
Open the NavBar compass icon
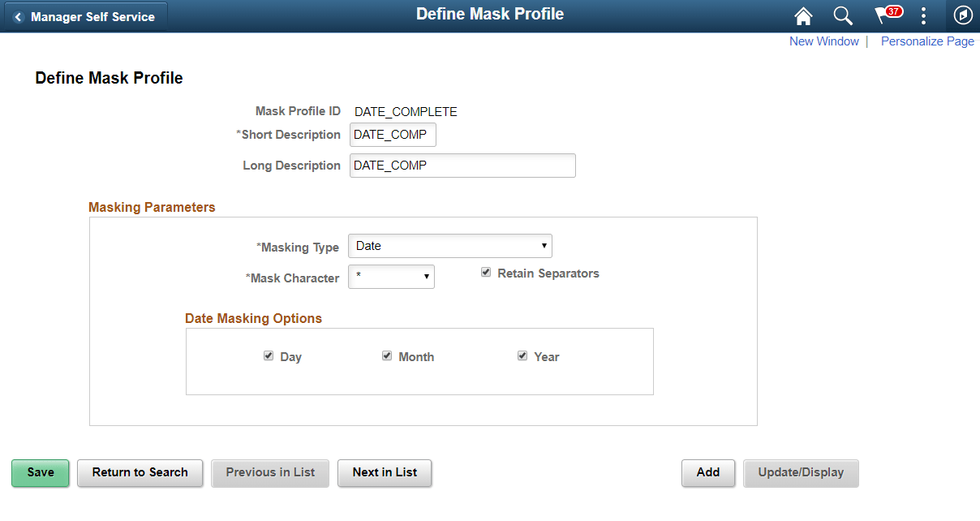click(x=963, y=15)
